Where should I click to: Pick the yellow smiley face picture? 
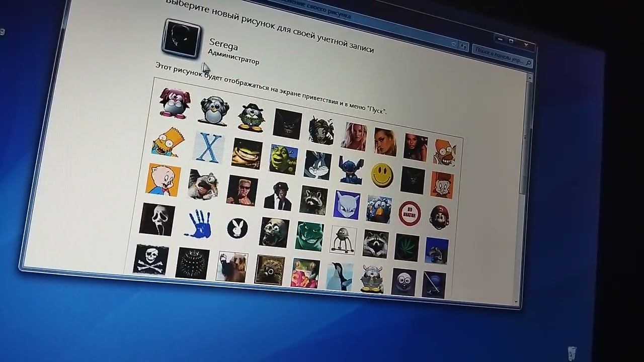tap(382, 175)
